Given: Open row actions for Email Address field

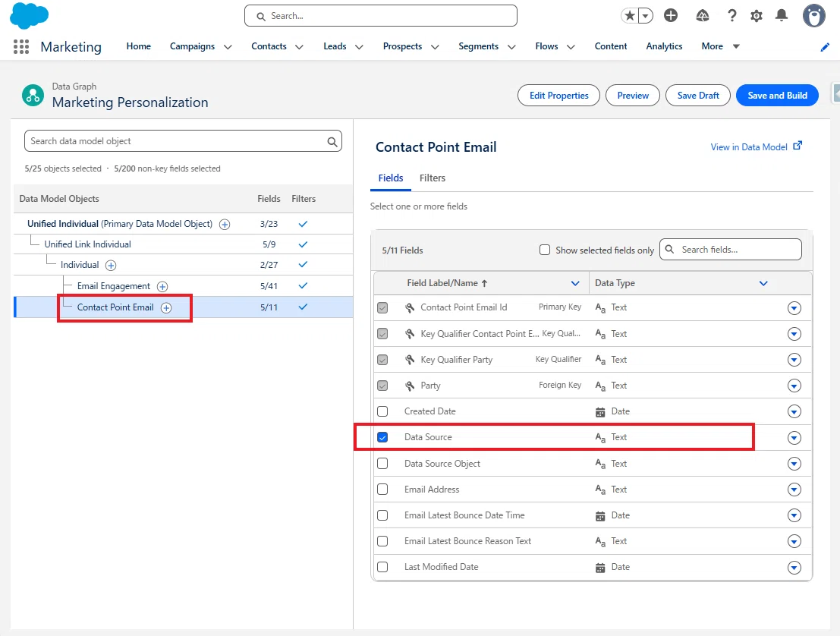Looking at the screenshot, I should [794, 490].
